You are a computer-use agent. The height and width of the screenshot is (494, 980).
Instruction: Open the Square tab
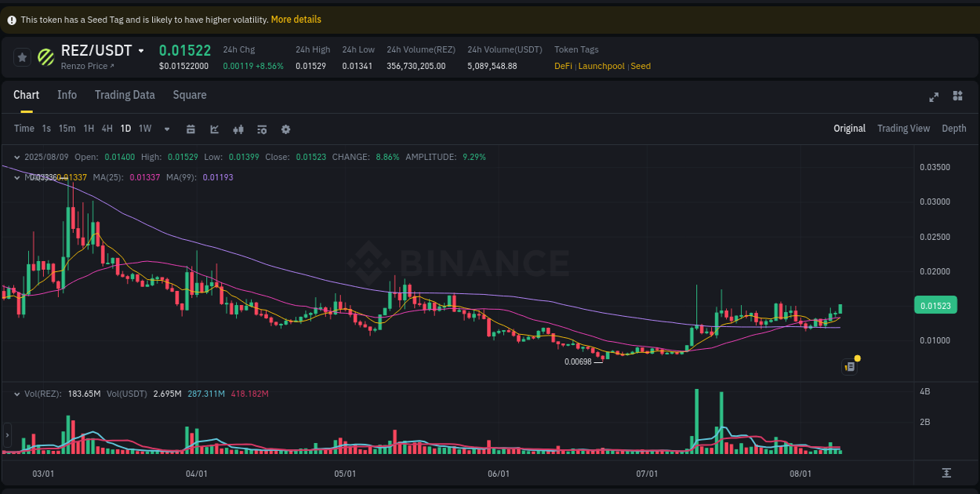click(x=189, y=95)
